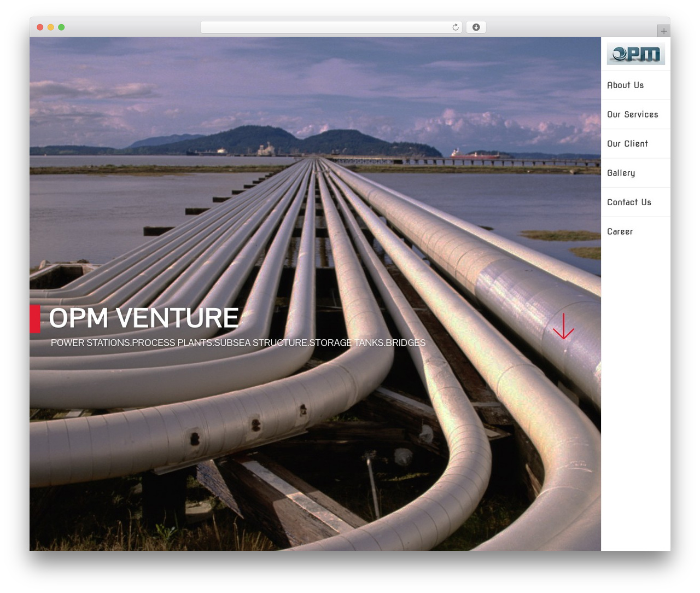Viewport: 700px width, 593px height.
Task: Go to Our Services page
Action: [633, 114]
